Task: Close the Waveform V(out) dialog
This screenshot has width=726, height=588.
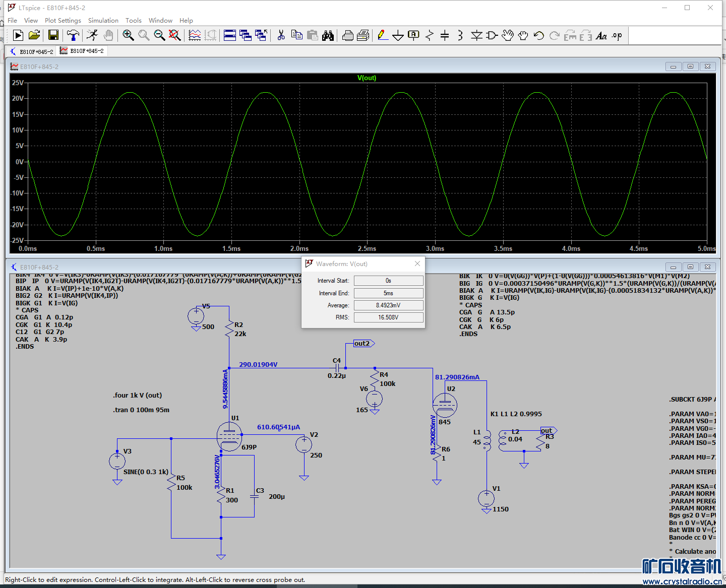Action: point(417,264)
